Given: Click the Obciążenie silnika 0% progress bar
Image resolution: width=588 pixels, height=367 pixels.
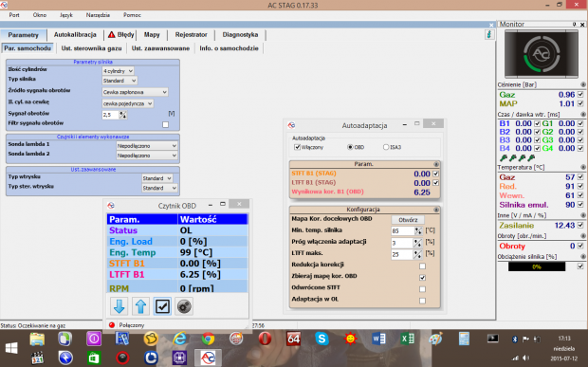Looking at the screenshot, I should click(x=537, y=266).
